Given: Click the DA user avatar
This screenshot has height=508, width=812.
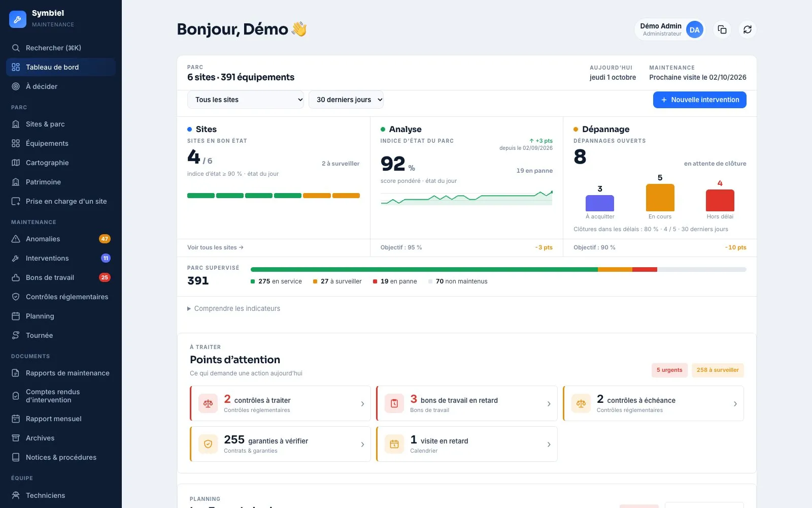Looking at the screenshot, I should click(x=694, y=29).
